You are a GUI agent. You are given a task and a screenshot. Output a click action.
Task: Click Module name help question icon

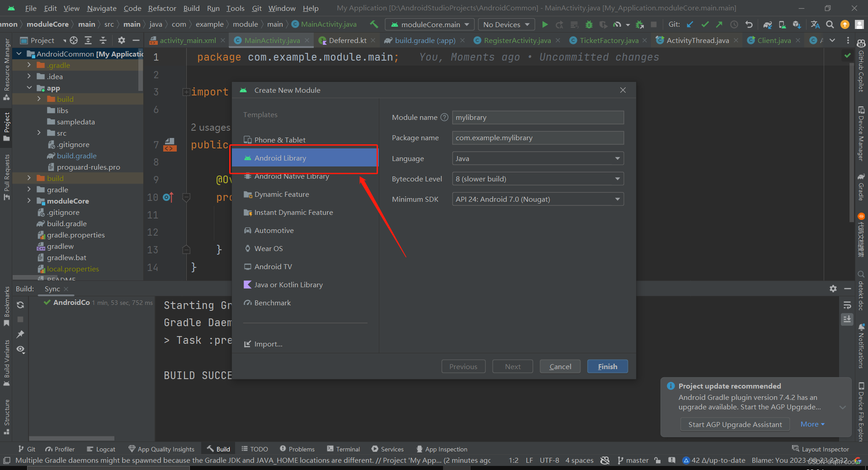click(444, 117)
